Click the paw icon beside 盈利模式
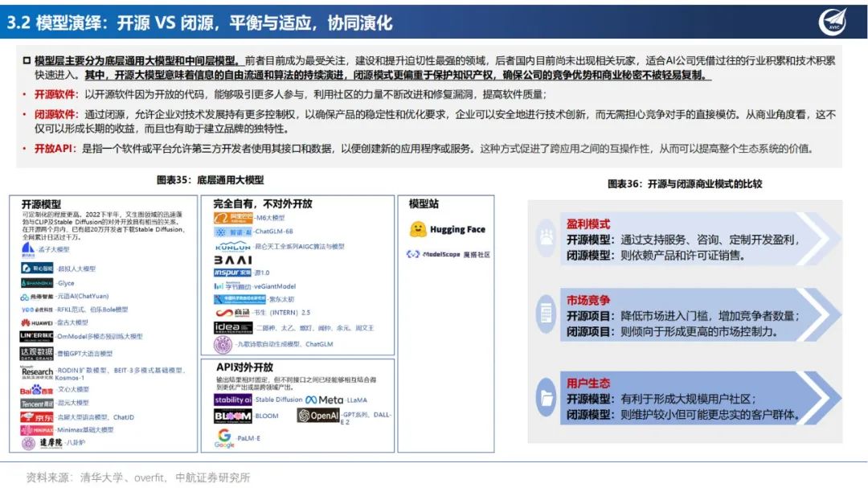868x488 pixels. 547,238
